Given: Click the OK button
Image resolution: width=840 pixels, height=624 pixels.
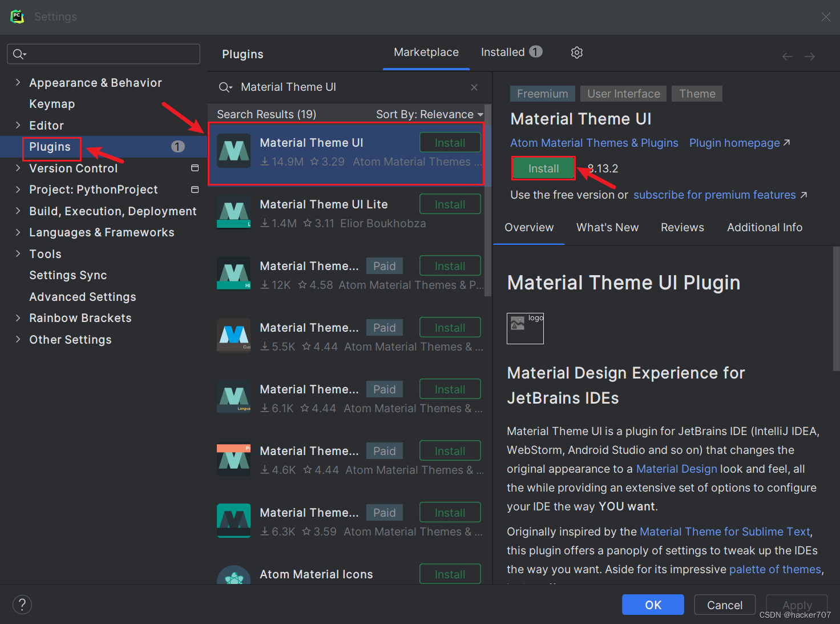Looking at the screenshot, I should (x=653, y=605).
